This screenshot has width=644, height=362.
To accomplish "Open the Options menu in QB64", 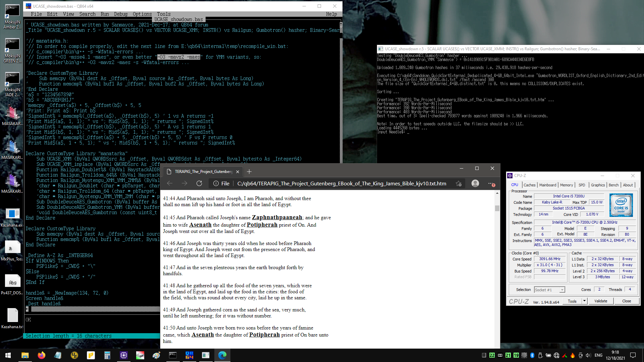I will [x=142, y=14].
